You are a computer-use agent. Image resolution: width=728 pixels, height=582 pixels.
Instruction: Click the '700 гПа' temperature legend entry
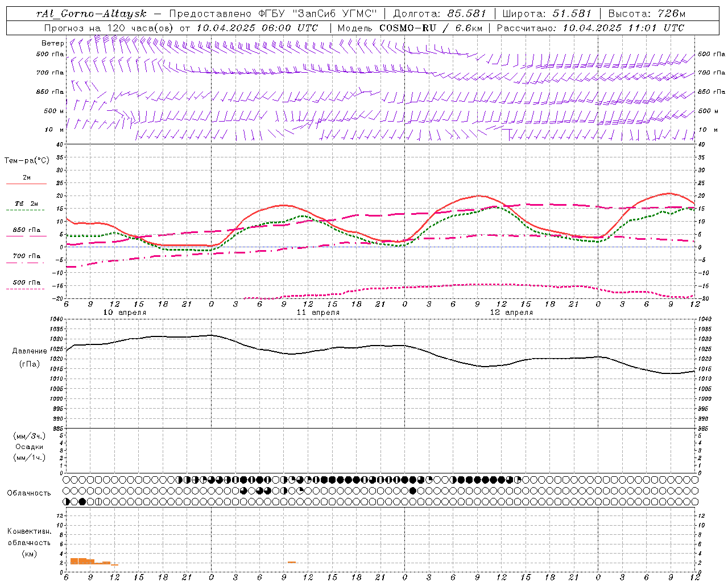(27, 256)
